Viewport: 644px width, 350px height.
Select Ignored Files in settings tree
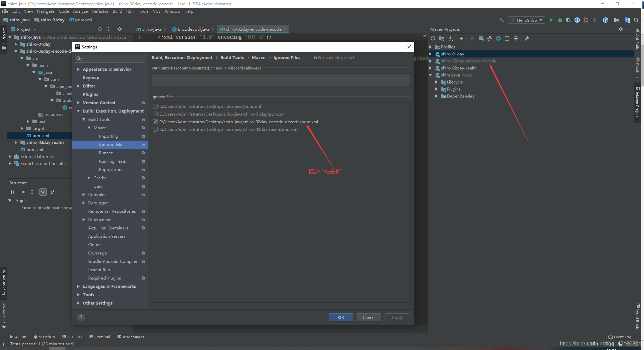[110, 144]
